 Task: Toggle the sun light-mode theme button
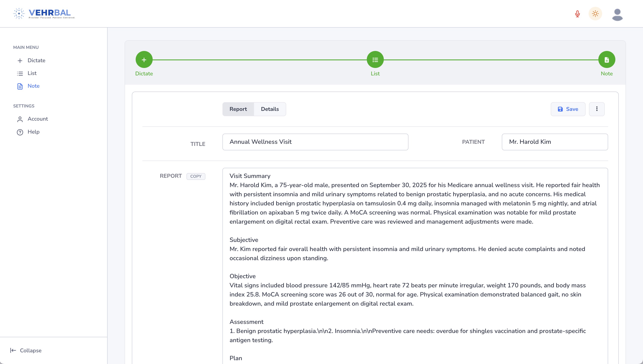595,14
